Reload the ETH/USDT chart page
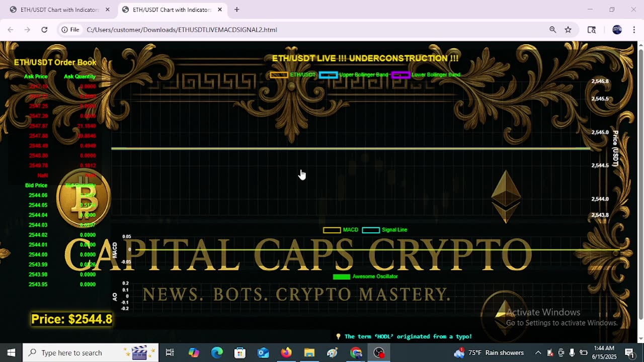The width and height of the screenshot is (644, 362). (x=44, y=30)
